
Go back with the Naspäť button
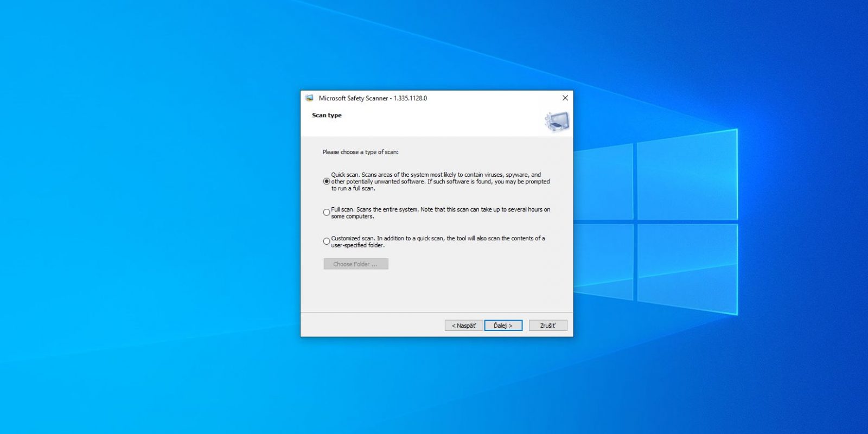point(464,325)
